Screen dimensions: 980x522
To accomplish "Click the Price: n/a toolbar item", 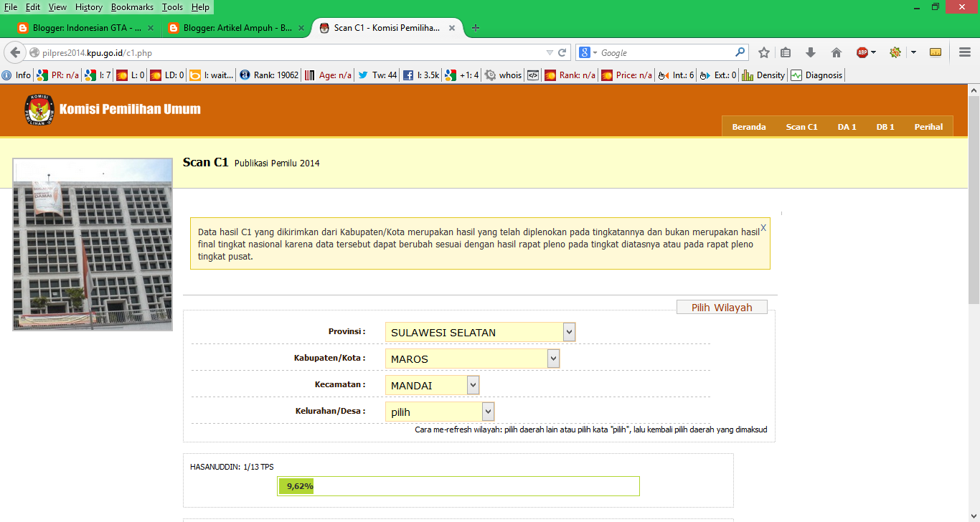I will (627, 75).
